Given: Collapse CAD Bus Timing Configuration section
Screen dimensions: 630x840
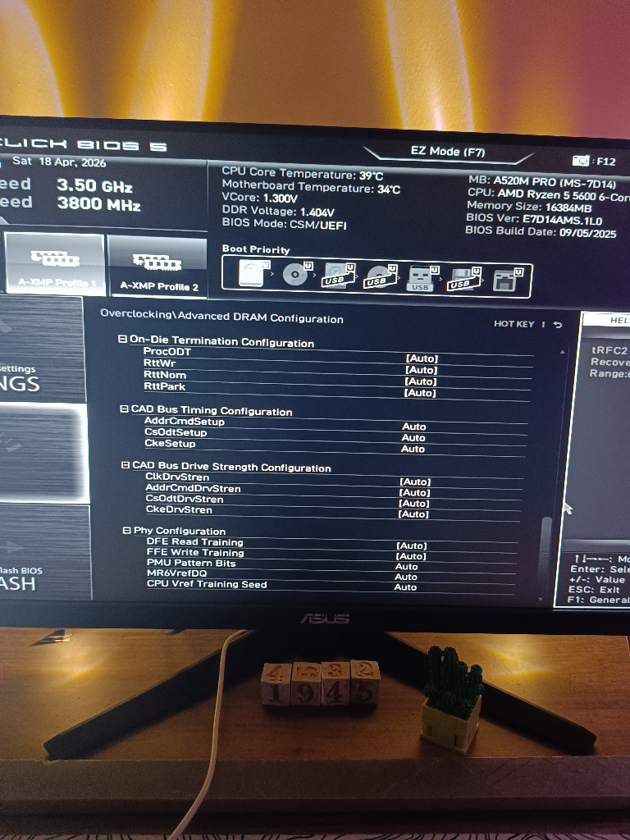Looking at the screenshot, I should (124, 409).
